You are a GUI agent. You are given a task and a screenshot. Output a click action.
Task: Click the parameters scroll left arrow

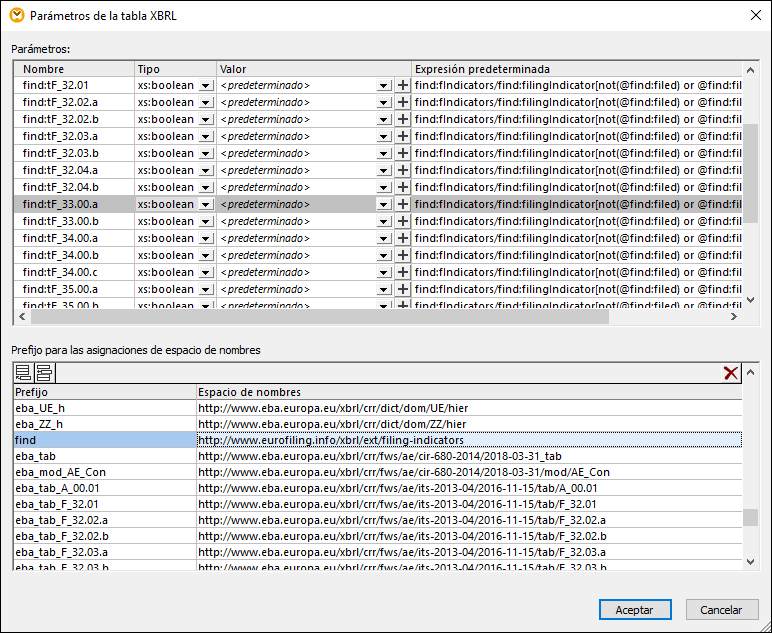[x=22, y=316]
